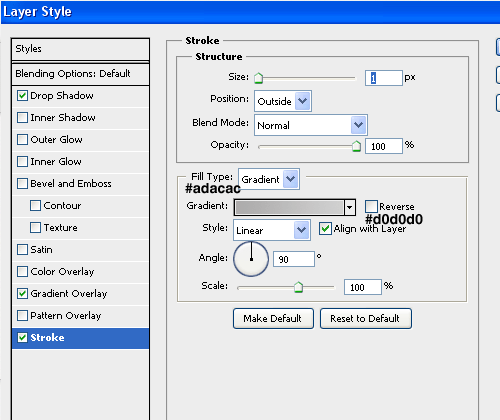The width and height of the screenshot is (500, 420).
Task: Click the Angle dial control
Action: (251, 259)
